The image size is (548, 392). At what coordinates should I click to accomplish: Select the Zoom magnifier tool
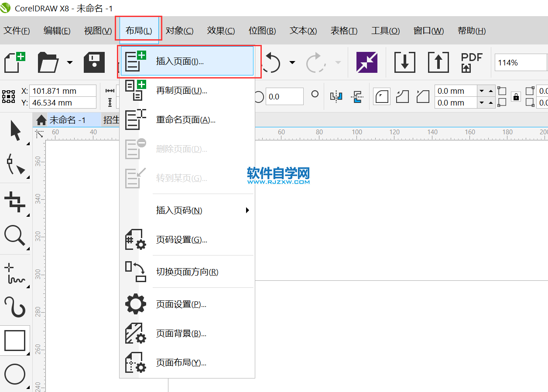pyautogui.click(x=15, y=236)
